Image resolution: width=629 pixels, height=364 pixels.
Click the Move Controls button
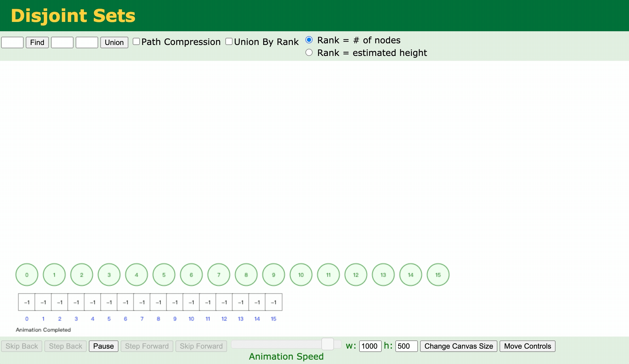(x=527, y=346)
